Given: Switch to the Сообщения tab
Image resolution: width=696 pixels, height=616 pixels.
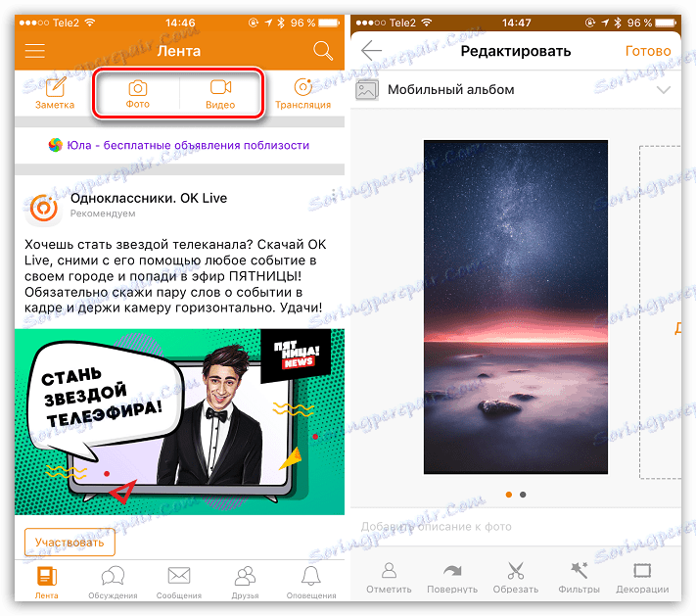Looking at the screenshot, I should tap(179, 583).
